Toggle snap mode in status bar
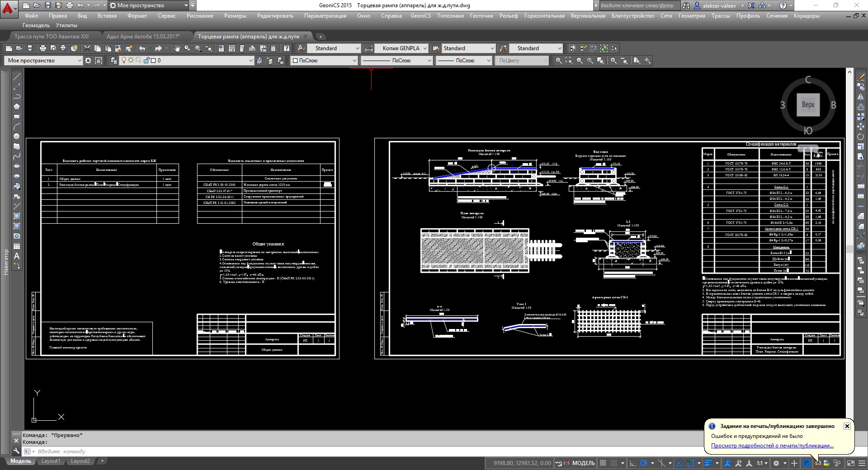The image size is (868, 470). [x=613, y=463]
